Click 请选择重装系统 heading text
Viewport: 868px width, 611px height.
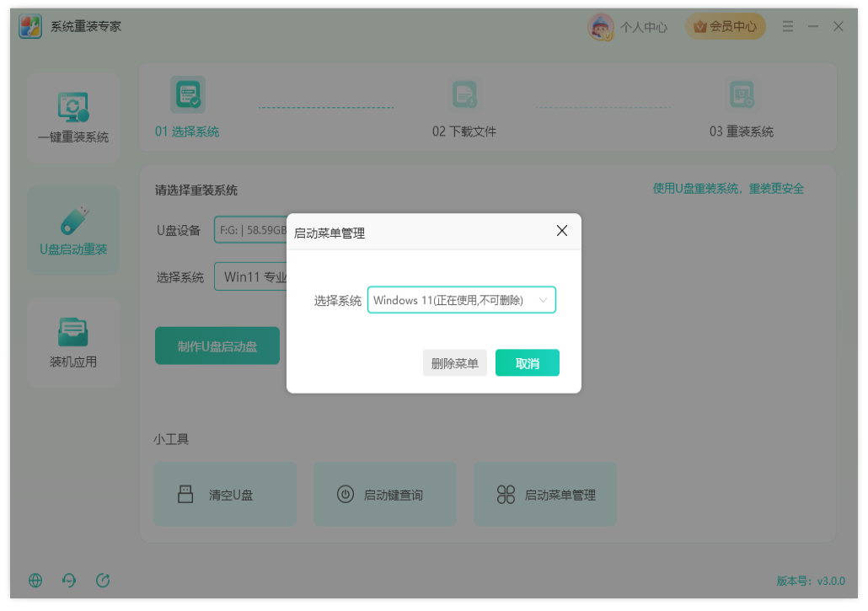click(196, 190)
